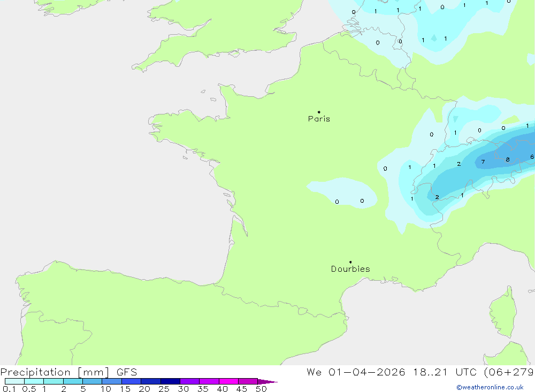Click the purple arrow end of the legend
The width and height of the screenshot is (535, 392).
pos(267,382)
